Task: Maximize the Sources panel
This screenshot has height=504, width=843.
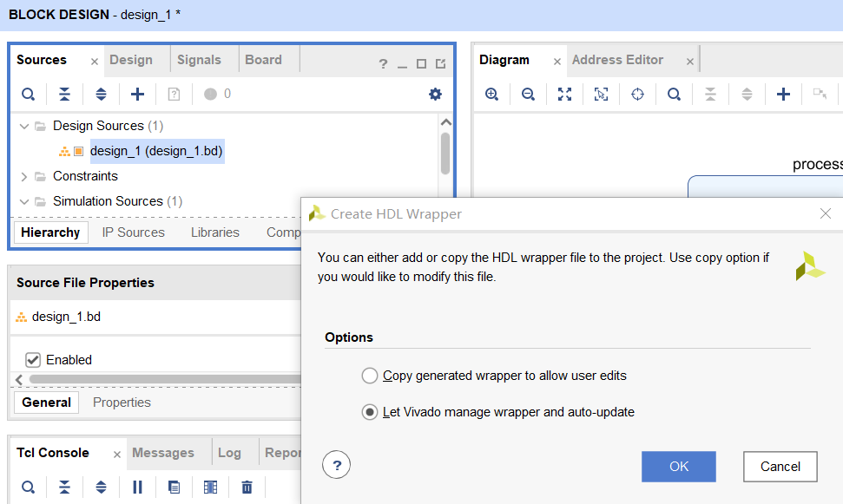Action: tap(422, 64)
